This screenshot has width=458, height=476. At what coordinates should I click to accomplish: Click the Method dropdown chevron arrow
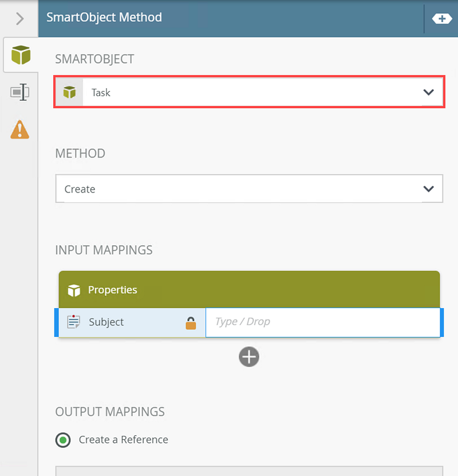pyautogui.click(x=428, y=189)
